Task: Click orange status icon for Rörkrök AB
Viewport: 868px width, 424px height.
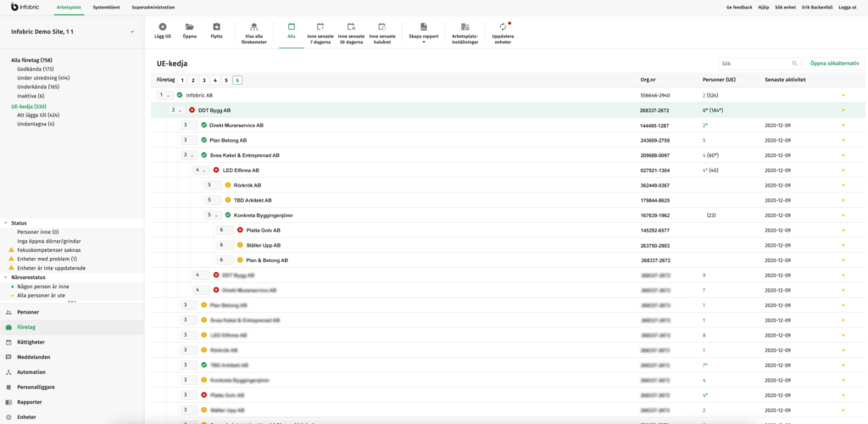Action: tap(227, 185)
